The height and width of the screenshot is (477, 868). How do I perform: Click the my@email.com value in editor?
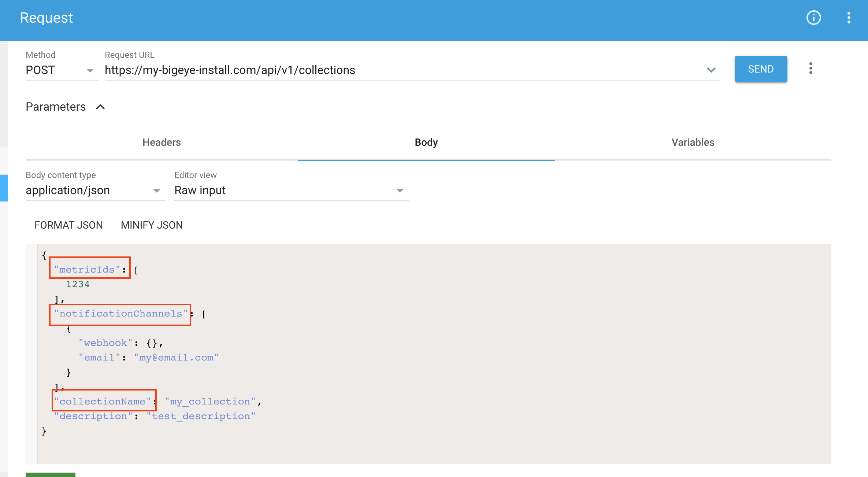(x=176, y=358)
